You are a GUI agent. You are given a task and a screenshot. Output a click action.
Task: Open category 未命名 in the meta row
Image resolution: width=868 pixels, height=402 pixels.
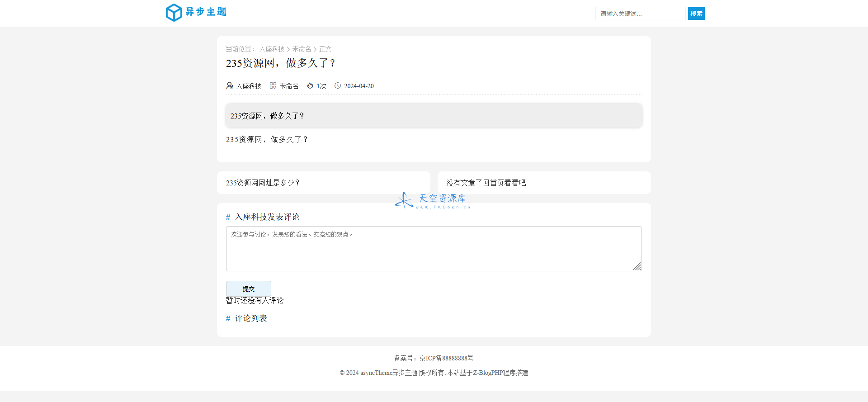(x=289, y=86)
